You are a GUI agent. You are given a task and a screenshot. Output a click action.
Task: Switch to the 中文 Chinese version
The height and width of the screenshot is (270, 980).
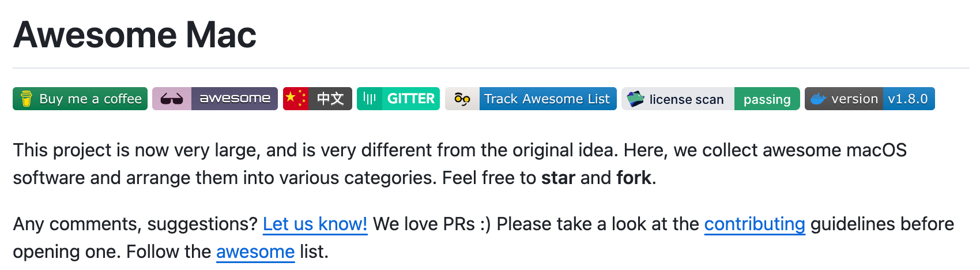330,99
